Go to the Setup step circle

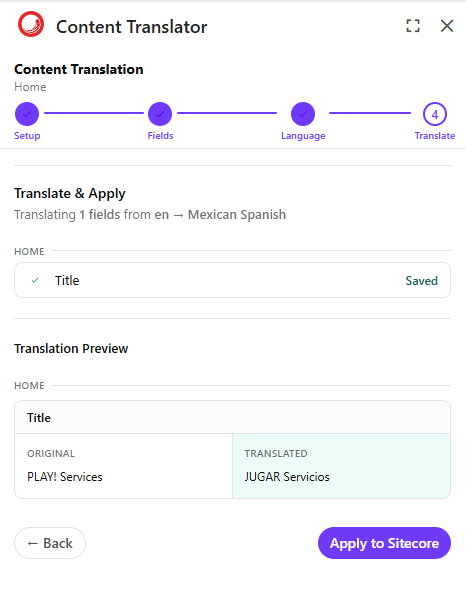(27, 114)
